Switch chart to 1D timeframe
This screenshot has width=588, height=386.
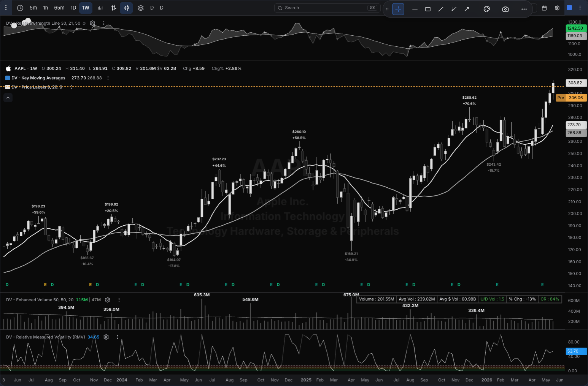pos(73,8)
